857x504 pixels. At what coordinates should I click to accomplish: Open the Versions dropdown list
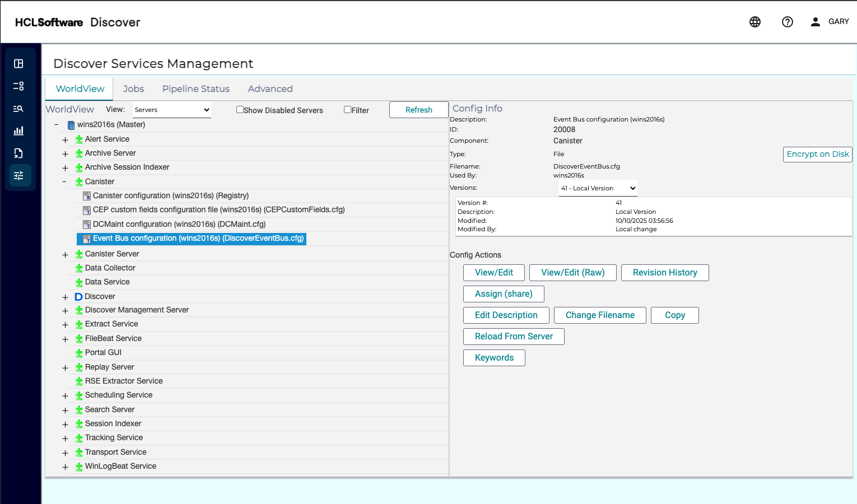(x=598, y=188)
